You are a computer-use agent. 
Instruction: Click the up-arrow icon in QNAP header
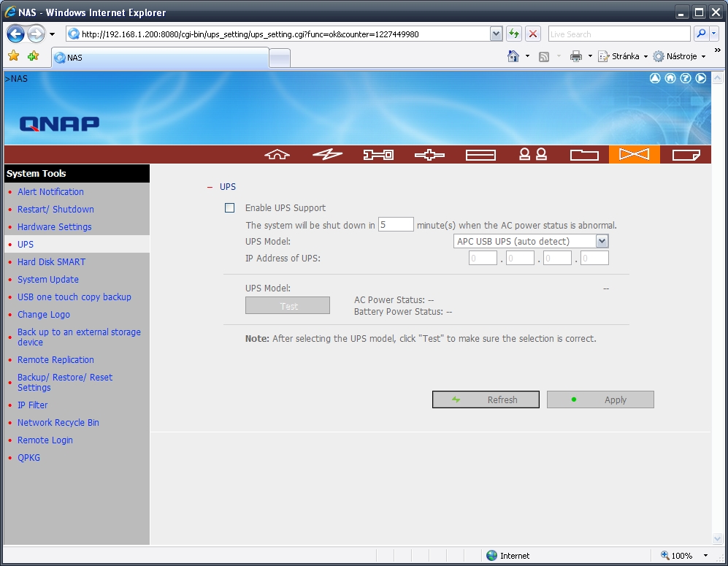pos(655,78)
